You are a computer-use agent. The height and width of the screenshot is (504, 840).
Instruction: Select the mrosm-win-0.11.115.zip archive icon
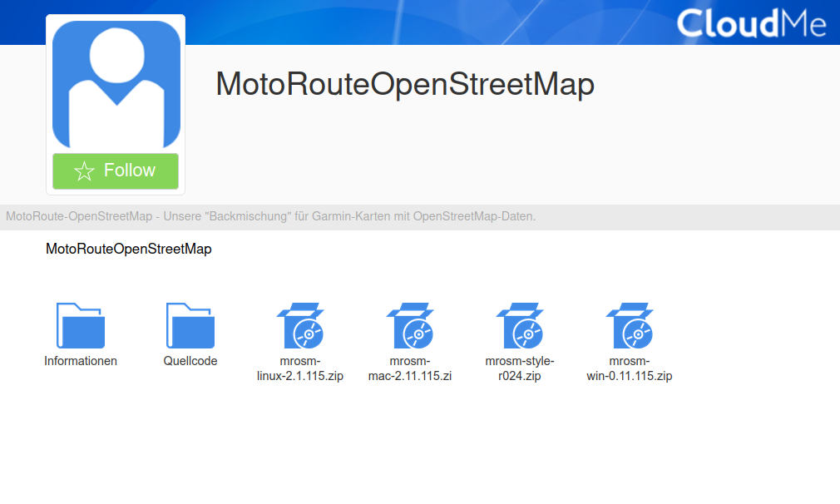(630, 326)
